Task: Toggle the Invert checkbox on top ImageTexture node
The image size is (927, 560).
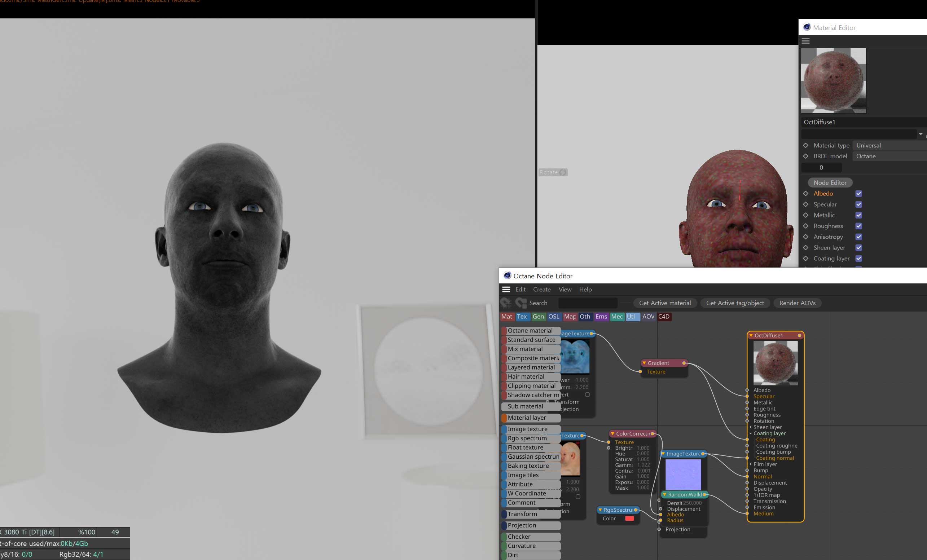Action: (587, 394)
